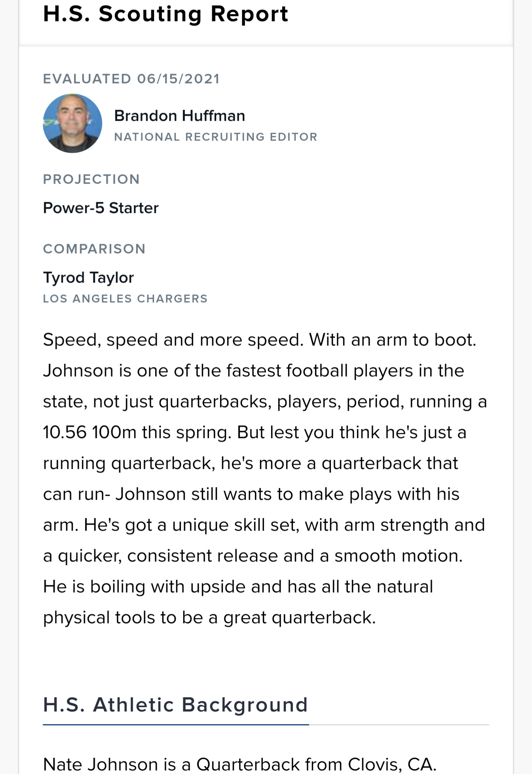Screen dimensions: 532x774
Task: Click the sentence starting Speed, speed and more
Action: click(x=173, y=340)
